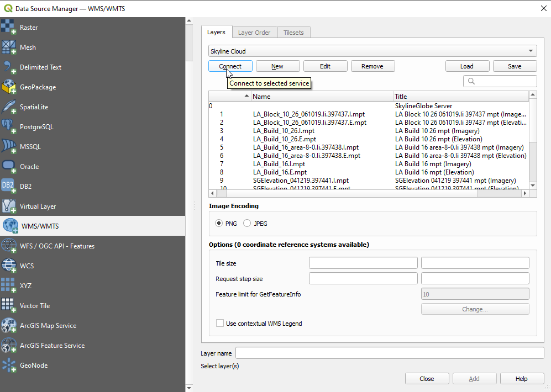Click the layer search filter field
Image resolution: width=551 pixels, height=392 pixels.
click(x=500, y=81)
